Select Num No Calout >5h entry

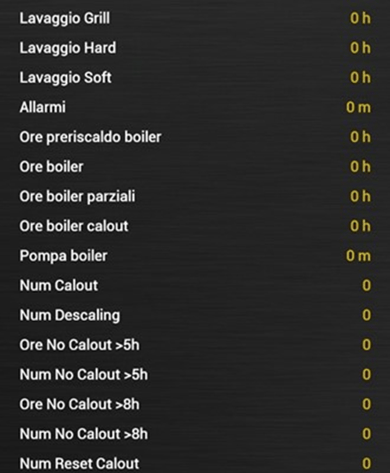(195, 374)
